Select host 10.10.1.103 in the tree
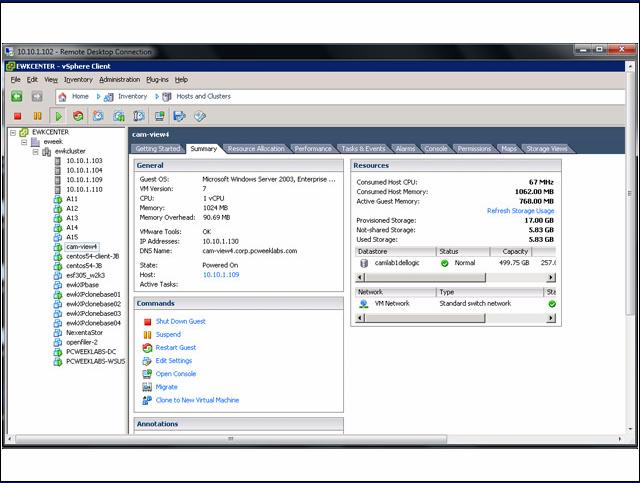 point(84,161)
